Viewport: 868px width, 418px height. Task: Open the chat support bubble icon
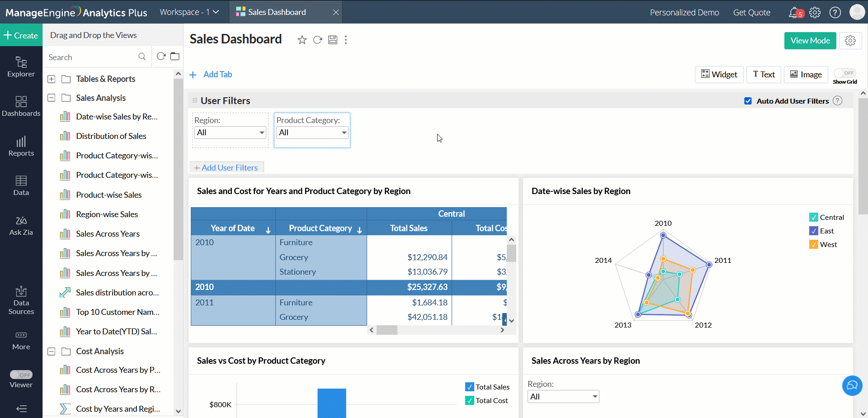click(852, 385)
